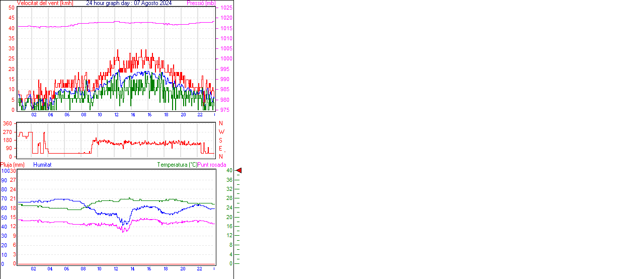Viewport: 644px width, 279px height.
Task: Click the red arrow marker beside temperature scale
Action: (x=239, y=171)
